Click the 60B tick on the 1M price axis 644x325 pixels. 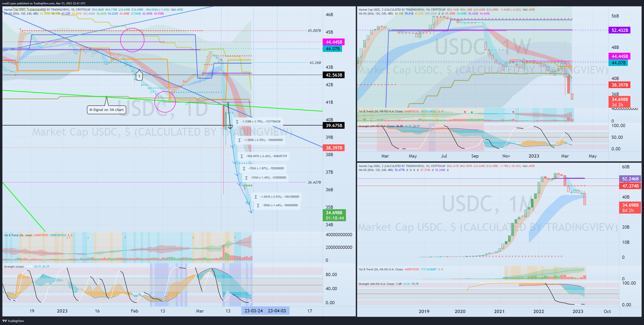click(626, 167)
